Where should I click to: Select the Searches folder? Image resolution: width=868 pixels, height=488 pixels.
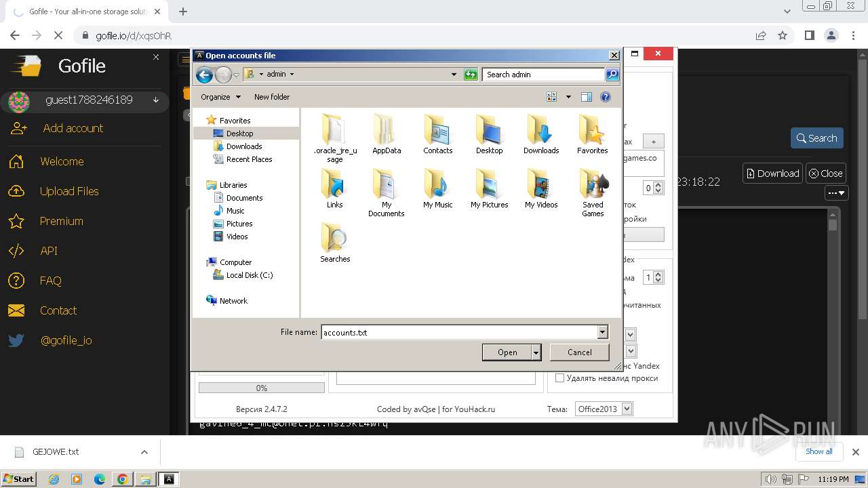(x=335, y=243)
